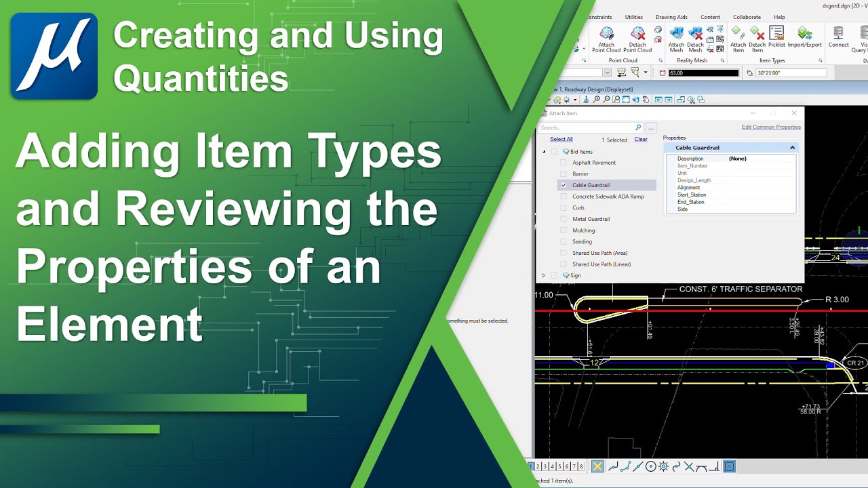Check the Mulching checkbox
868x488 pixels.
[x=564, y=230]
